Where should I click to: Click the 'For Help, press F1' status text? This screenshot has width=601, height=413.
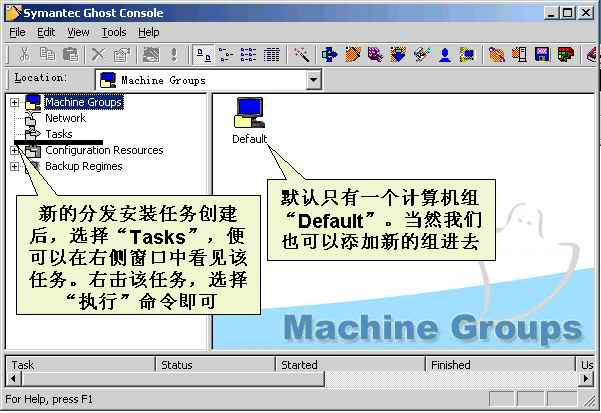pyautogui.click(x=49, y=399)
